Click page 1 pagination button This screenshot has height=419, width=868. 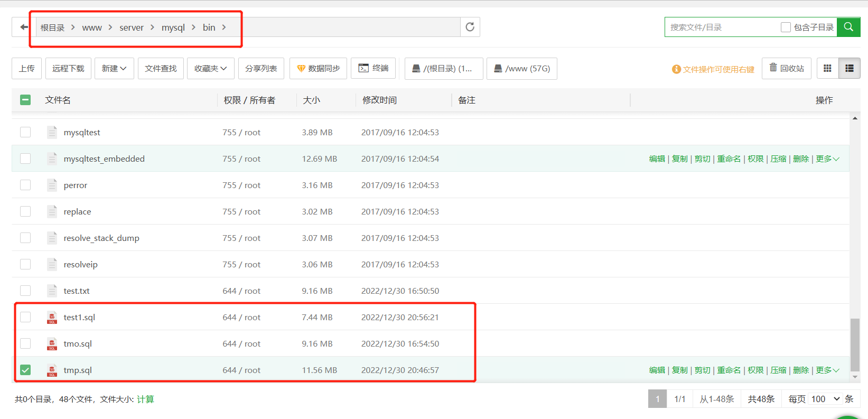[658, 399]
